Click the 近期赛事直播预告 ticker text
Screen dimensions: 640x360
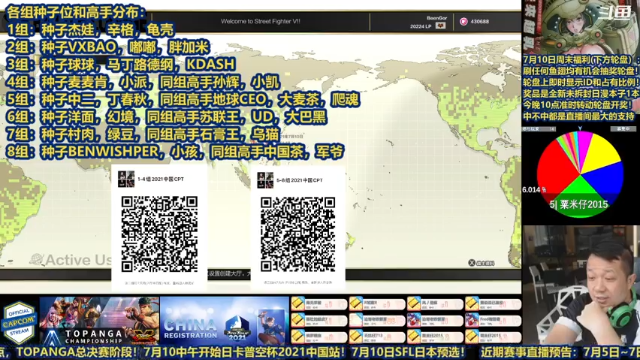(x=530, y=352)
